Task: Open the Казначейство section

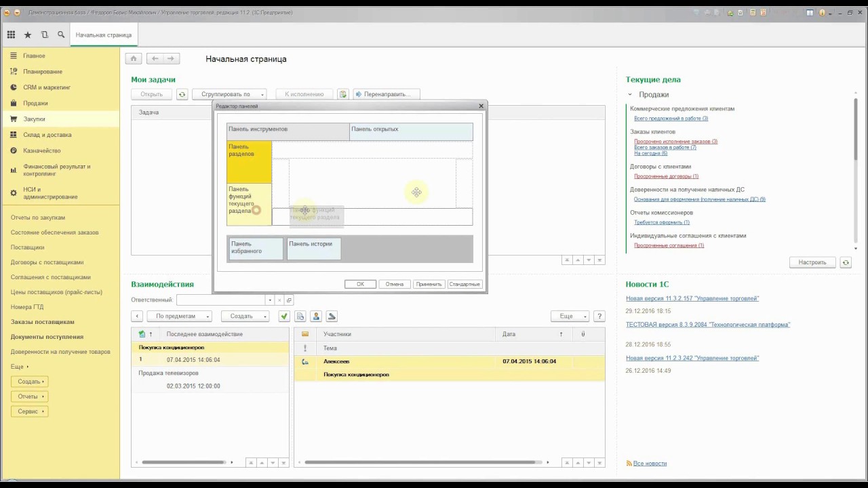Action: (60, 150)
